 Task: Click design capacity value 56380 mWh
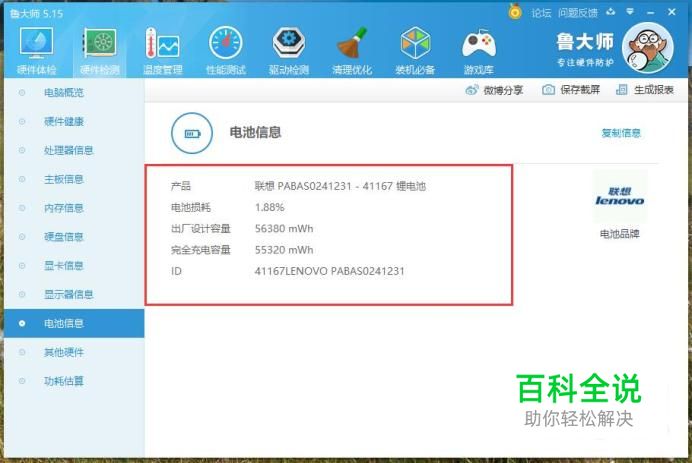[x=284, y=229]
